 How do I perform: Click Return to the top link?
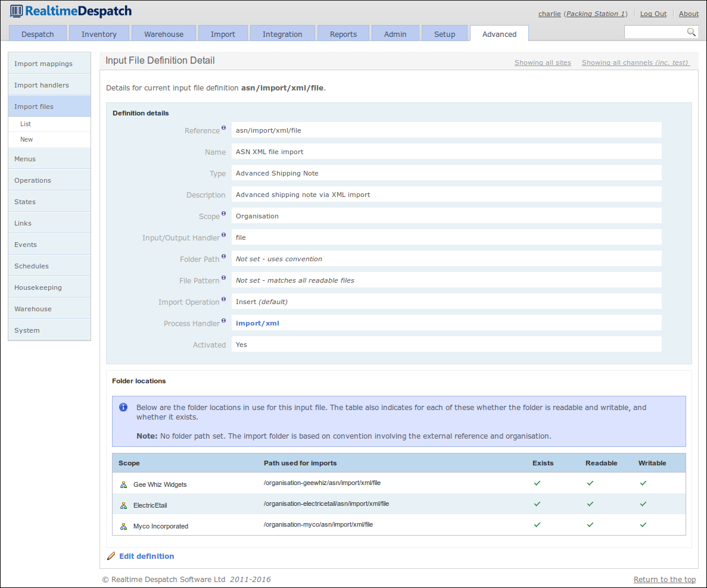(665, 580)
